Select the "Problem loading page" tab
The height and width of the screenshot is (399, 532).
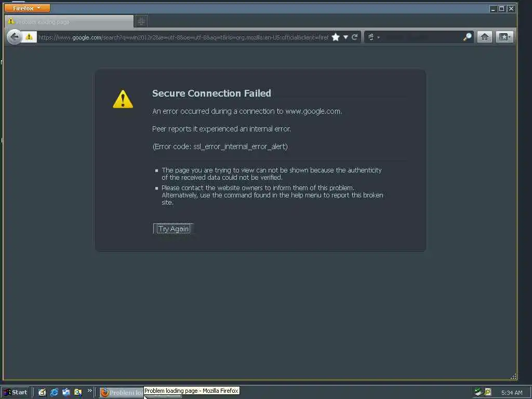[69, 22]
